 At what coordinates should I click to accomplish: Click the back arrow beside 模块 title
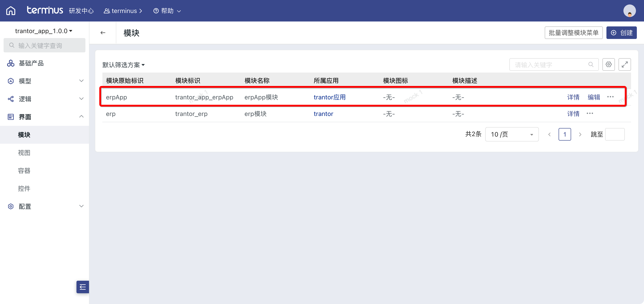coord(103,33)
